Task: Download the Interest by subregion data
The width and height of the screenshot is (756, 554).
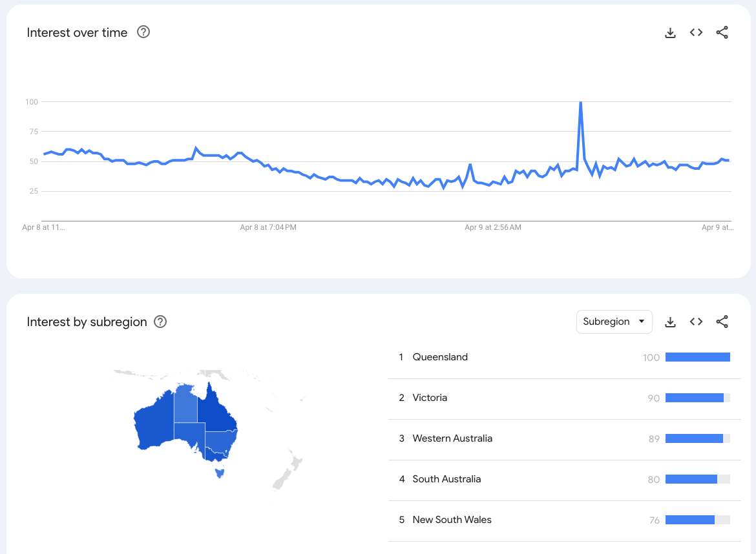Action: pos(670,322)
